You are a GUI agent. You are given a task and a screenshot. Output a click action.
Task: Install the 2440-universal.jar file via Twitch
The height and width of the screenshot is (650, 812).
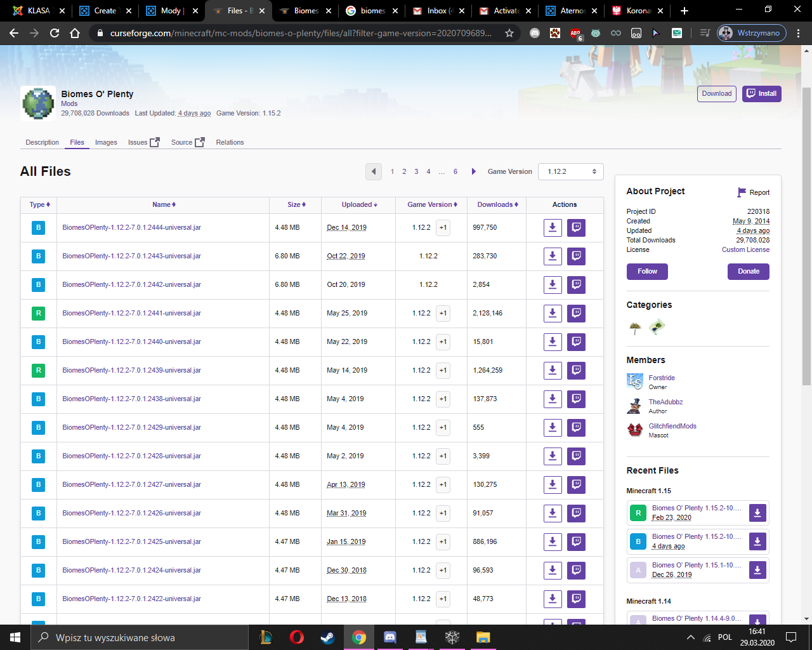click(x=576, y=342)
